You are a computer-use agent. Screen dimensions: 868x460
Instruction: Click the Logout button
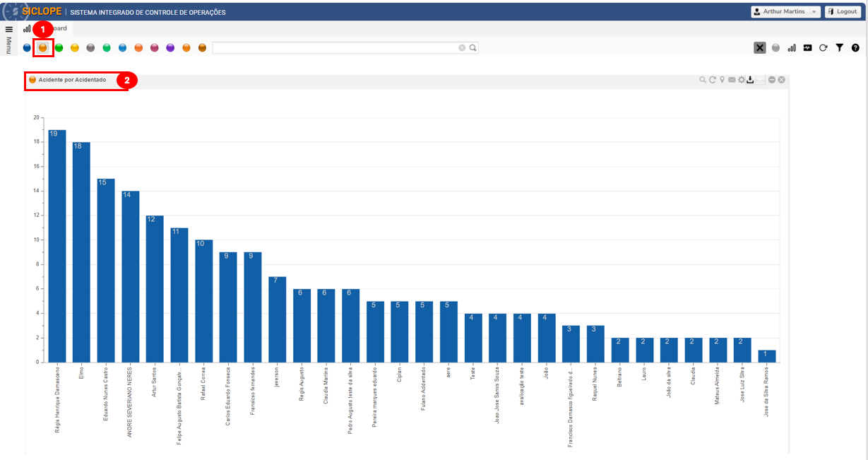coord(842,12)
